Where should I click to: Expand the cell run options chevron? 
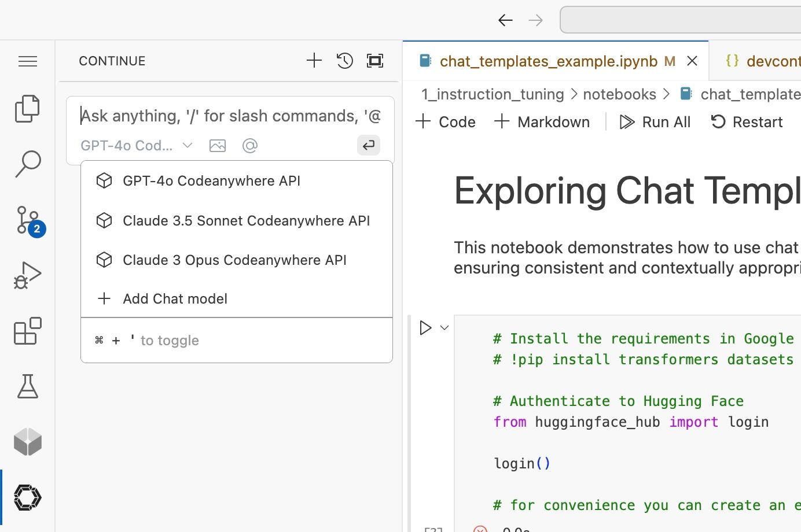coord(444,327)
